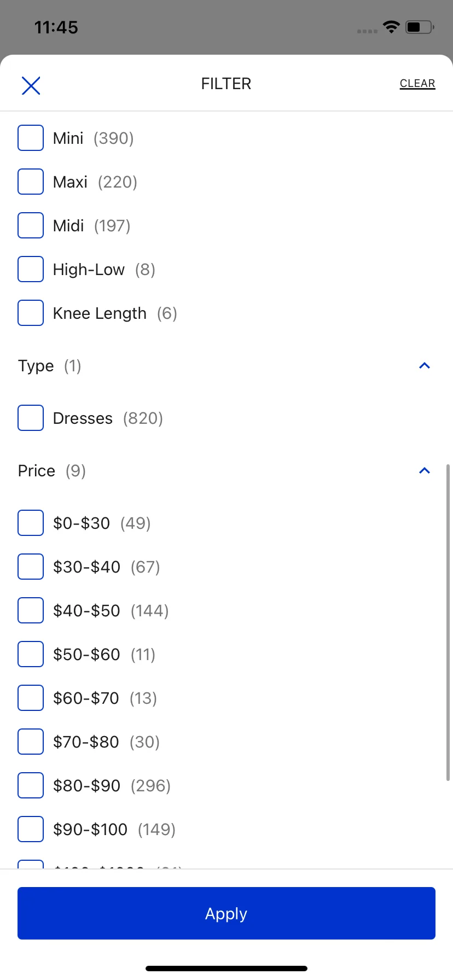The image size is (453, 980).
Task: Check the Maxi length checkbox
Action: 31,182
